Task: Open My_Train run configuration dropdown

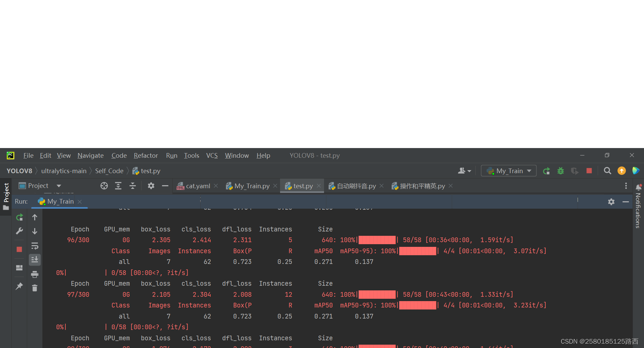Action: point(509,171)
